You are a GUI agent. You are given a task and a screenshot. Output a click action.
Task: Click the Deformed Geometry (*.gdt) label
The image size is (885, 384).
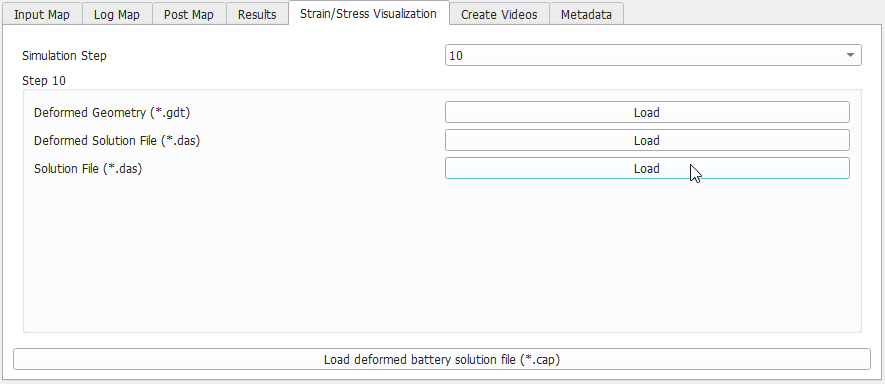click(112, 112)
